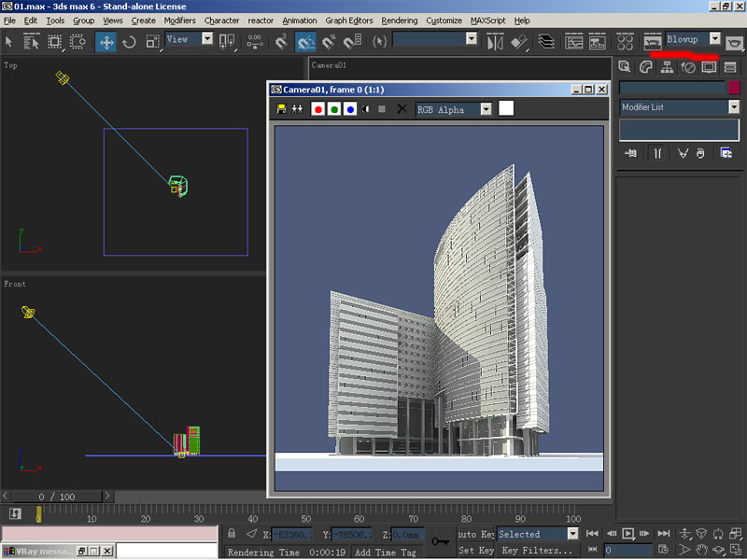747x560 pixels.
Task: Click the Clone Rendered Frame Window icon
Action: pyautogui.click(x=297, y=109)
